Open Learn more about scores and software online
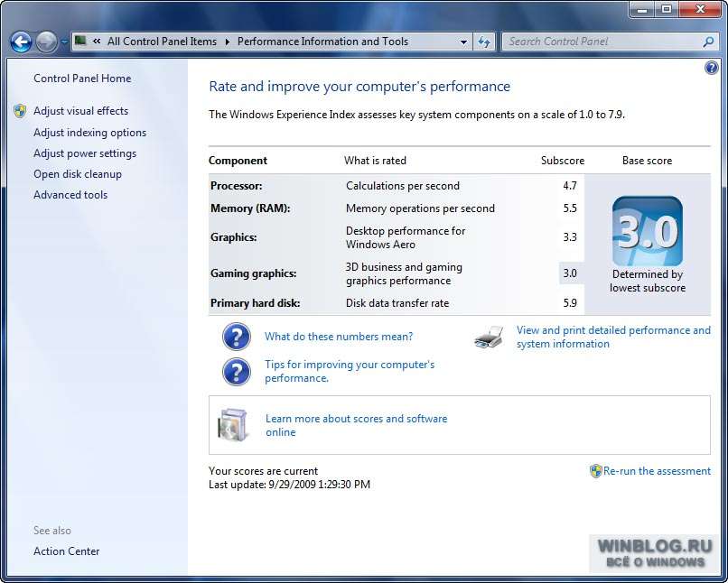 coord(356,425)
